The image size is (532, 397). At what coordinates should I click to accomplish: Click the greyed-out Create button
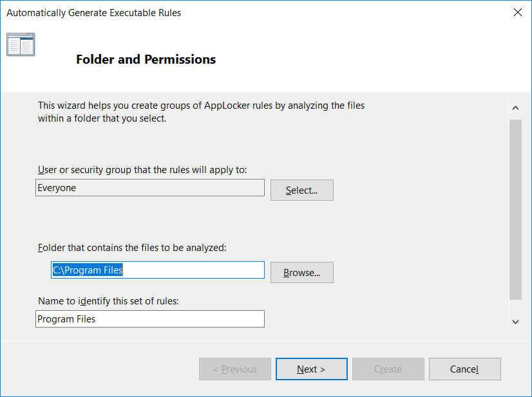tap(388, 369)
